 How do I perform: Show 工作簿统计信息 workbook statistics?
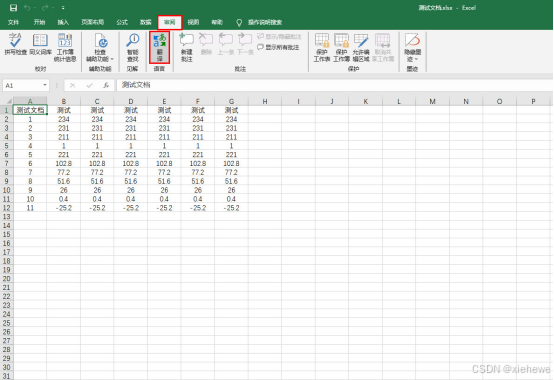(x=65, y=47)
